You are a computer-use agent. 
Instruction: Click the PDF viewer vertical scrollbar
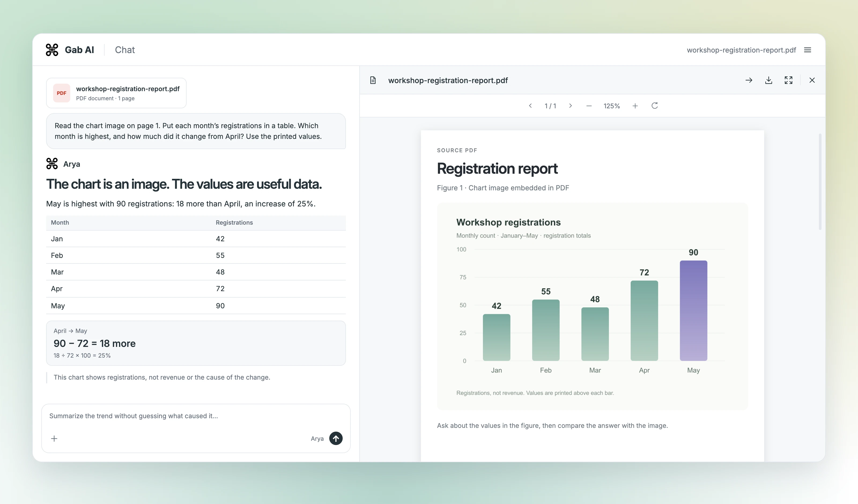tap(820, 182)
